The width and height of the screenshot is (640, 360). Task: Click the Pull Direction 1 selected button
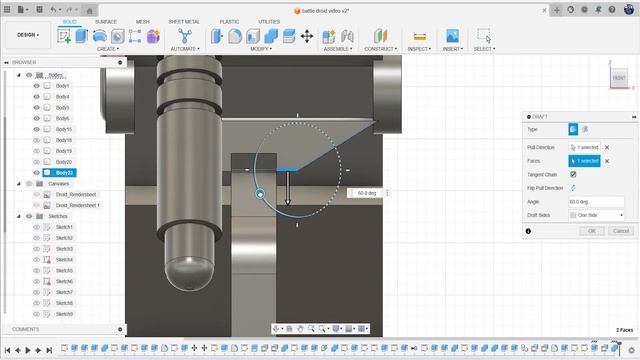pyautogui.click(x=584, y=147)
